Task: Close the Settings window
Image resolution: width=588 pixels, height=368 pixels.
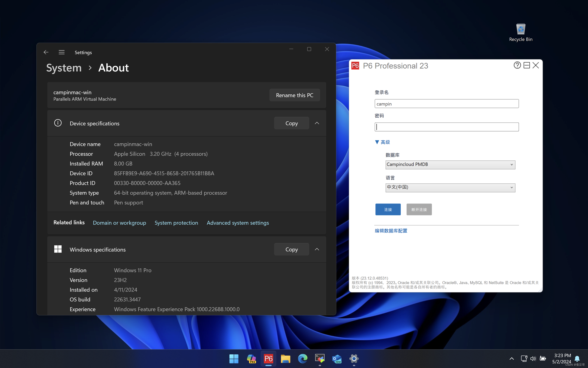Action: [327, 49]
